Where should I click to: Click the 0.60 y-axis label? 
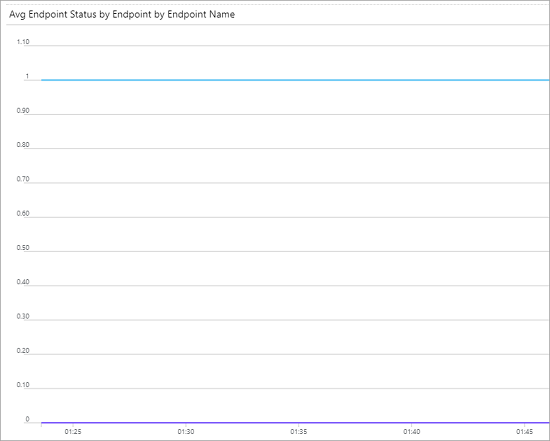[x=23, y=213]
